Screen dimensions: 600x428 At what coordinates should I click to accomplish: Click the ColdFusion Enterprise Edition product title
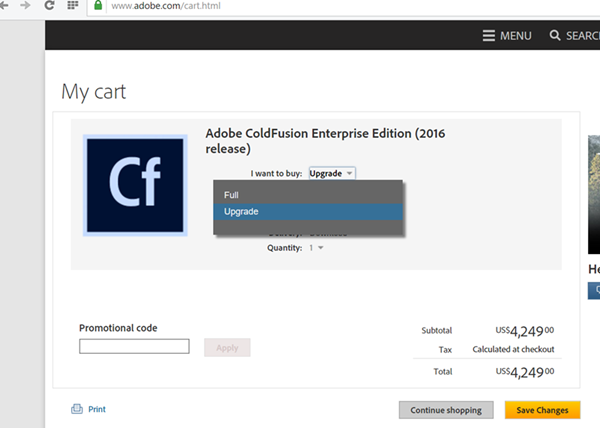(325, 141)
